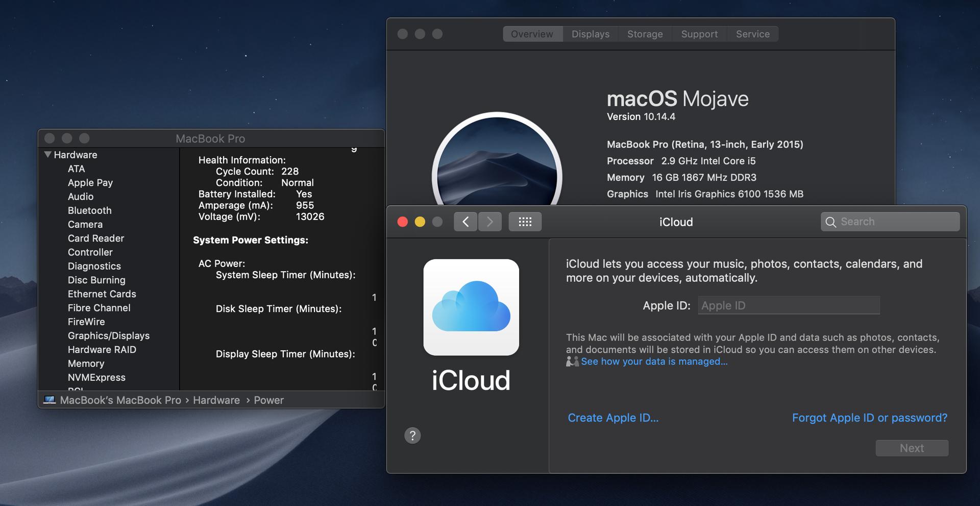Select Fibre Channel in Hardware list
Image resolution: width=980 pixels, height=506 pixels.
99,308
